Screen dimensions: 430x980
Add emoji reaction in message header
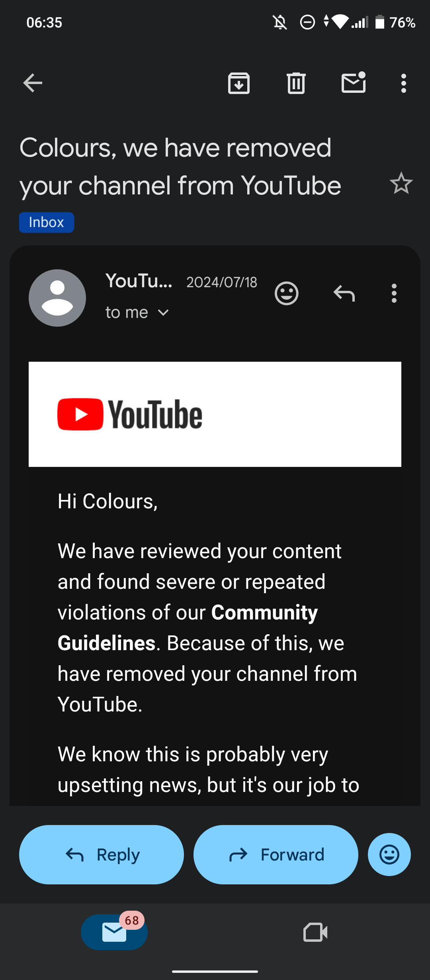[287, 294]
